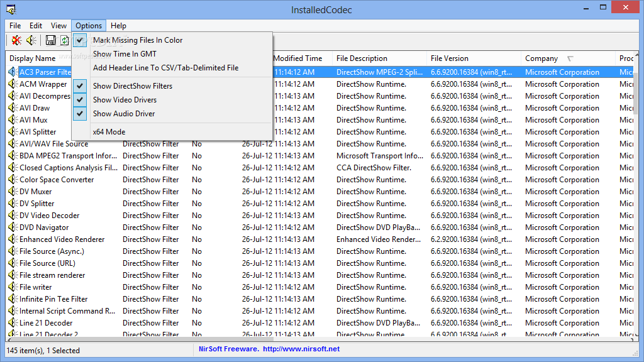Click the Refresh toolbar icon
Viewport: 644px width, 362px height.
(65, 40)
